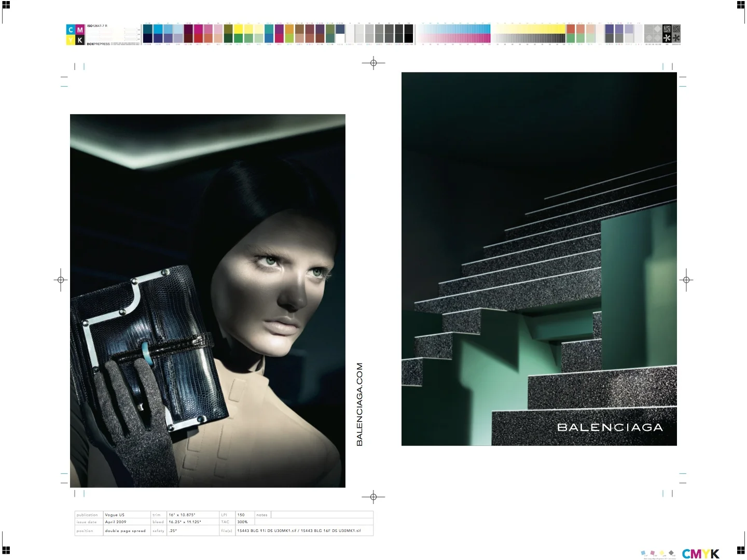The image size is (747, 560).
Task: Click the top center registration crosshair
Action: tap(373, 63)
